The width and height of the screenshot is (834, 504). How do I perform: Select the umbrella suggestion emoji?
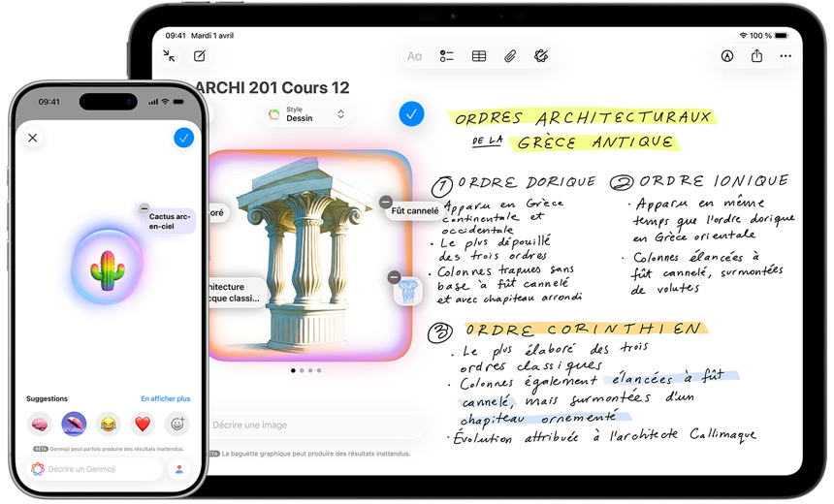(x=74, y=424)
